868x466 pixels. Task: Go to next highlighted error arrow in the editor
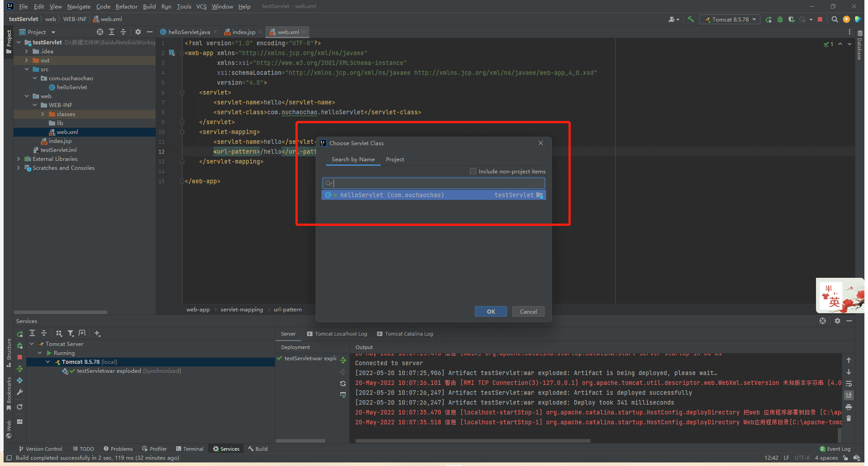(850, 44)
